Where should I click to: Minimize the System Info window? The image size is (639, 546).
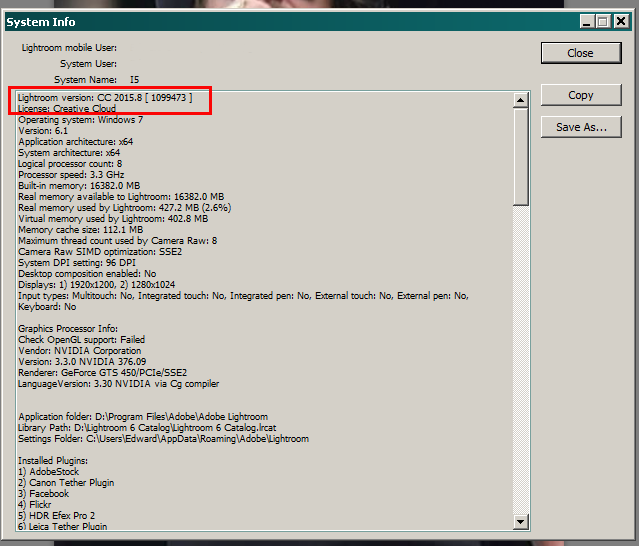(586, 21)
